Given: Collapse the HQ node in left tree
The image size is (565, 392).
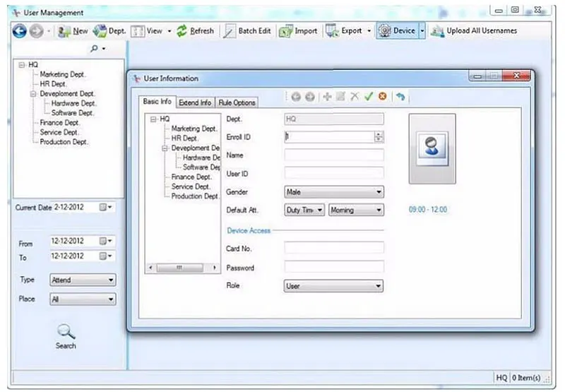Looking at the screenshot, I should coord(22,65).
